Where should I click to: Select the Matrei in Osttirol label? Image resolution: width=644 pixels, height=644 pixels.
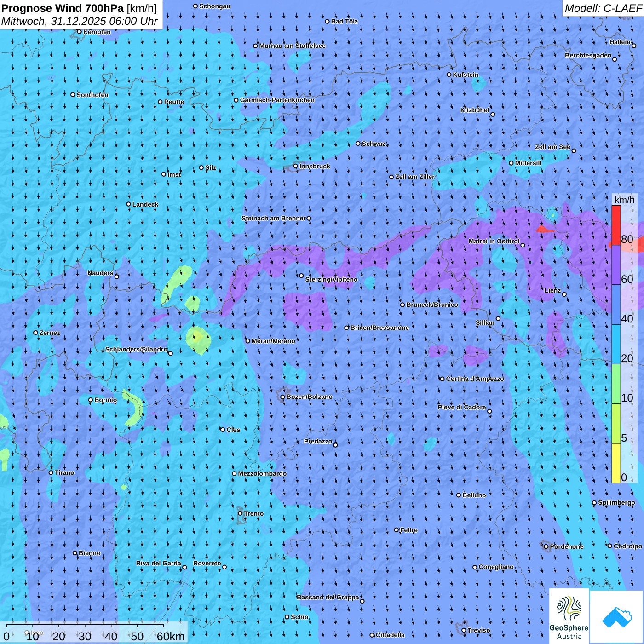pyautogui.click(x=494, y=241)
